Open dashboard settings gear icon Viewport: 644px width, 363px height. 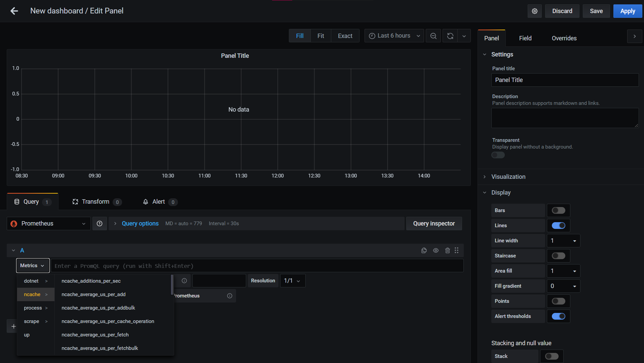click(x=535, y=11)
